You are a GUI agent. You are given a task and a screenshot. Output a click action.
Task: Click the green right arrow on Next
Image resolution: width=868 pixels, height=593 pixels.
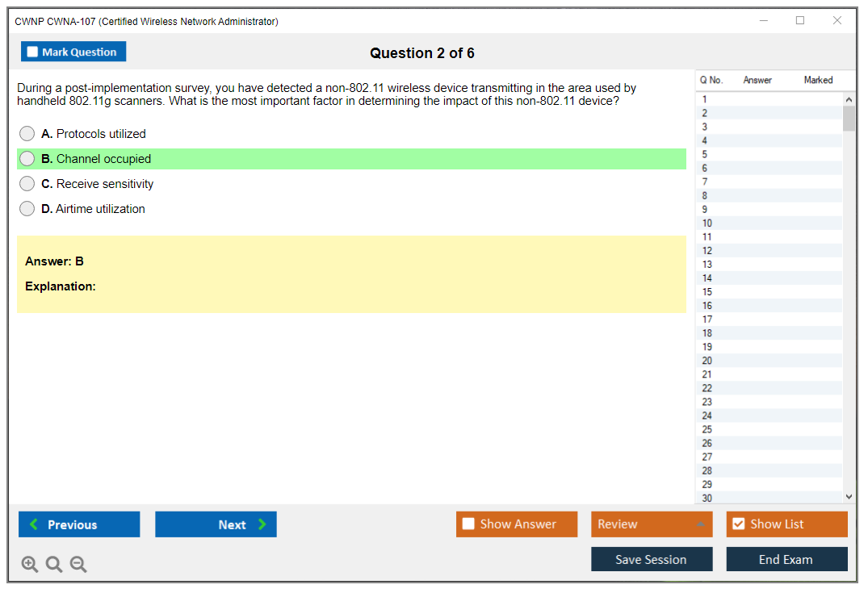(x=262, y=524)
